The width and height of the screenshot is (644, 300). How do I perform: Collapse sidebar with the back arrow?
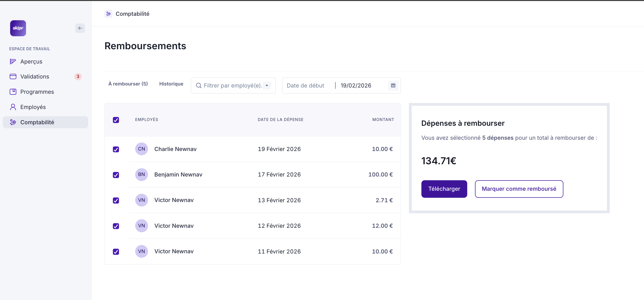(x=80, y=28)
